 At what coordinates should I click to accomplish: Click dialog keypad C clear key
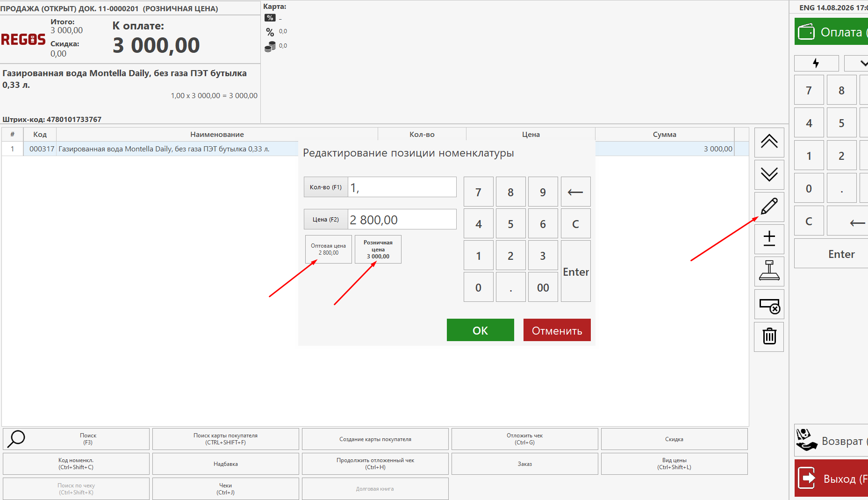pos(575,223)
